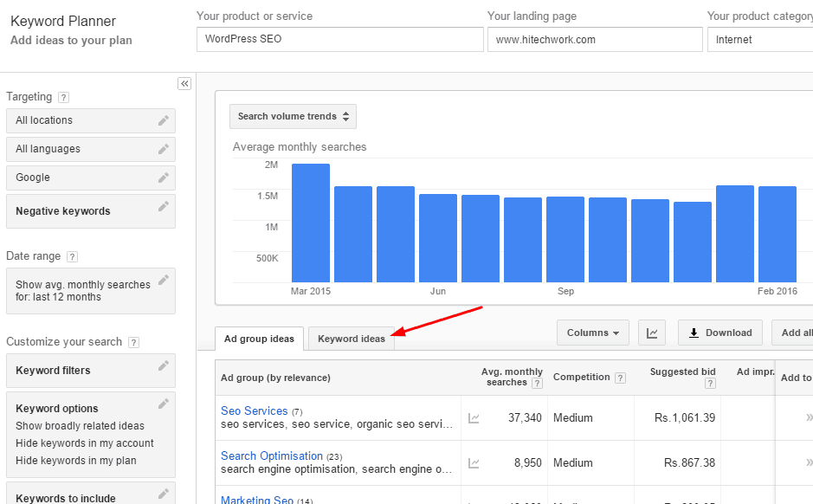Click the 37,340 searches value
The image size is (813, 504).
[525, 418]
